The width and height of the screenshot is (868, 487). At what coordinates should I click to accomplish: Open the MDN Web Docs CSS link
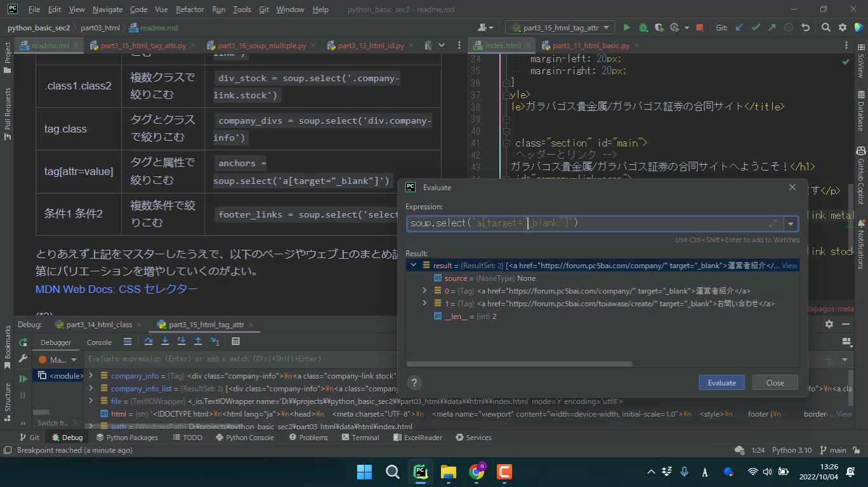click(x=116, y=289)
